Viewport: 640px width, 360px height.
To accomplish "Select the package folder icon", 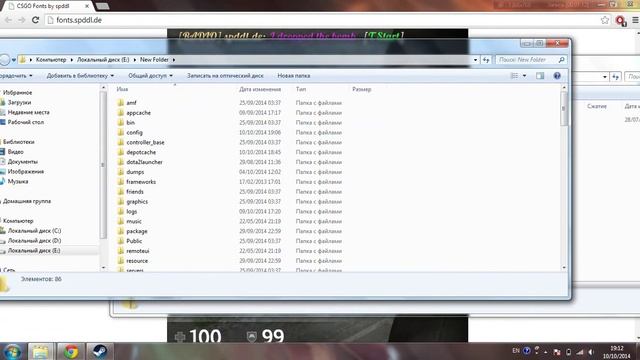I will click(120, 231).
